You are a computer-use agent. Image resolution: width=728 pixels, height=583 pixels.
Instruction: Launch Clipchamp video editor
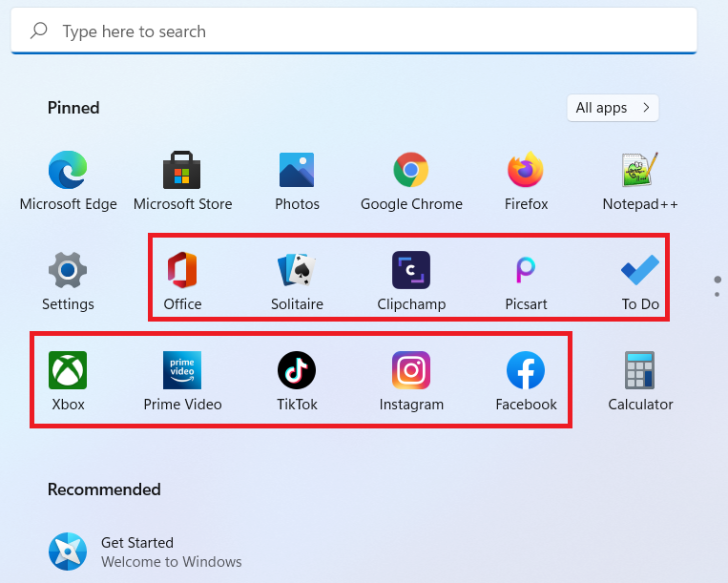click(411, 281)
